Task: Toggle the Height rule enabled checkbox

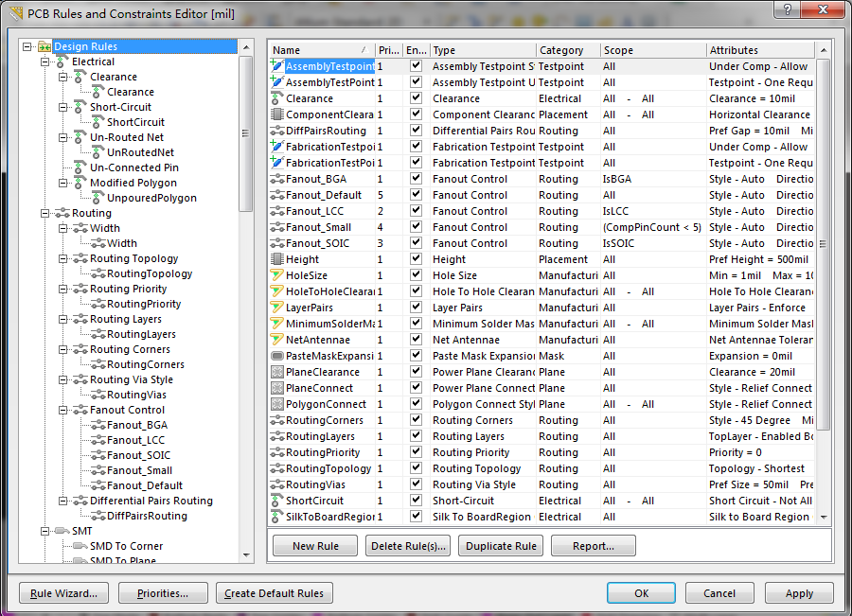Action: [x=416, y=259]
